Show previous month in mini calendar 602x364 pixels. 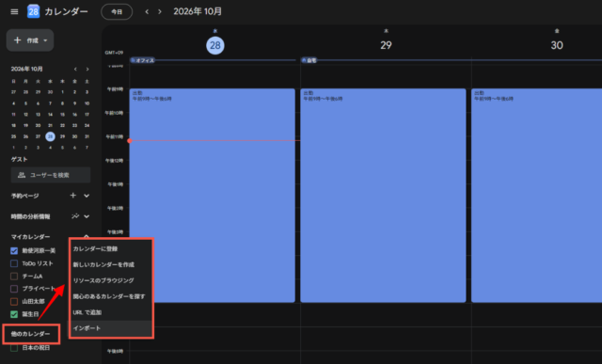point(75,69)
